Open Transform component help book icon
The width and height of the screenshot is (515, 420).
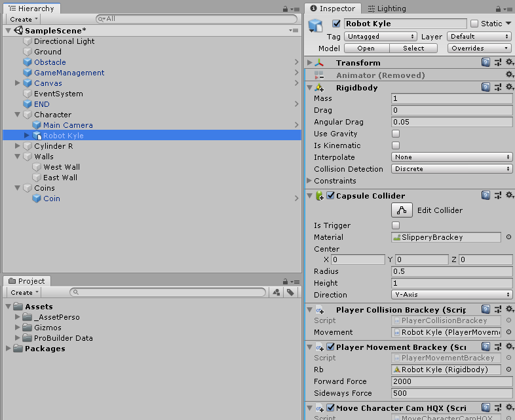click(x=486, y=62)
